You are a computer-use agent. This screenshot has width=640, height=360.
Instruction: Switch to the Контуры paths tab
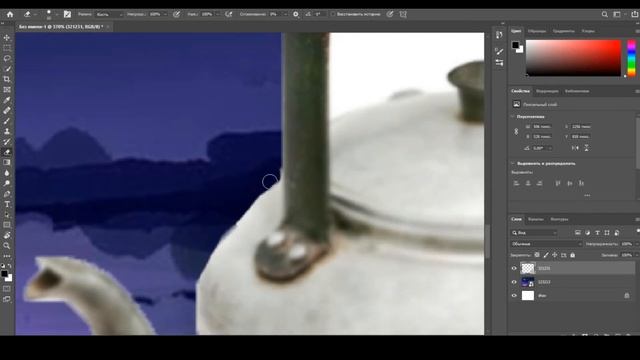pos(559,220)
